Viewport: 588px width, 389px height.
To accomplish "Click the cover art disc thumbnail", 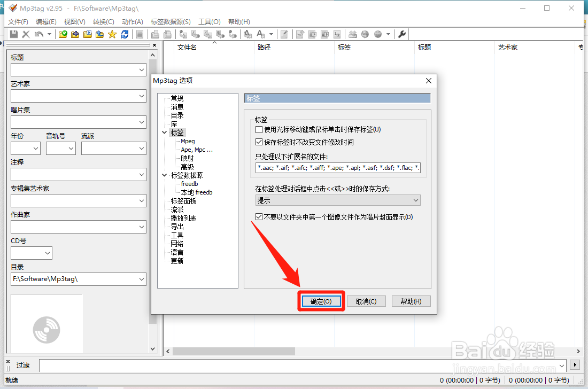I will click(47, 330).
